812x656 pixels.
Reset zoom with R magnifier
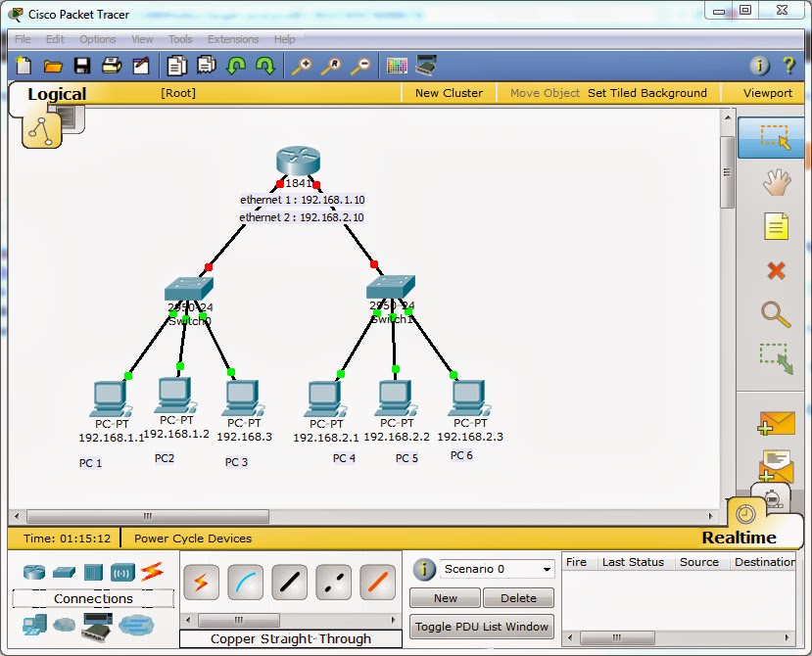[x=331, y=66]
